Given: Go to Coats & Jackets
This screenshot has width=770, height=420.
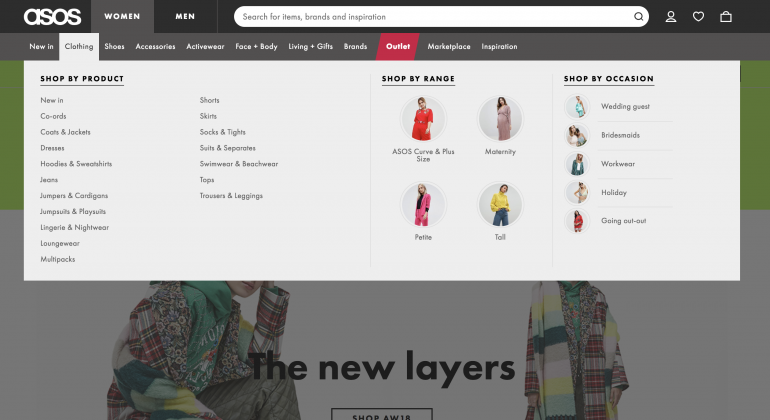Looking at the screenshot, I should pos(65,132).
